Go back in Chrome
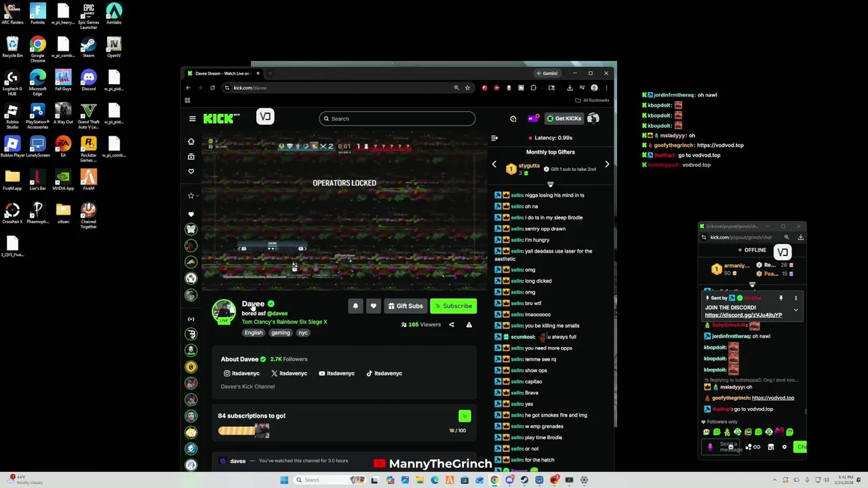This screenshot has width=868, height=488. coord(188,87)
